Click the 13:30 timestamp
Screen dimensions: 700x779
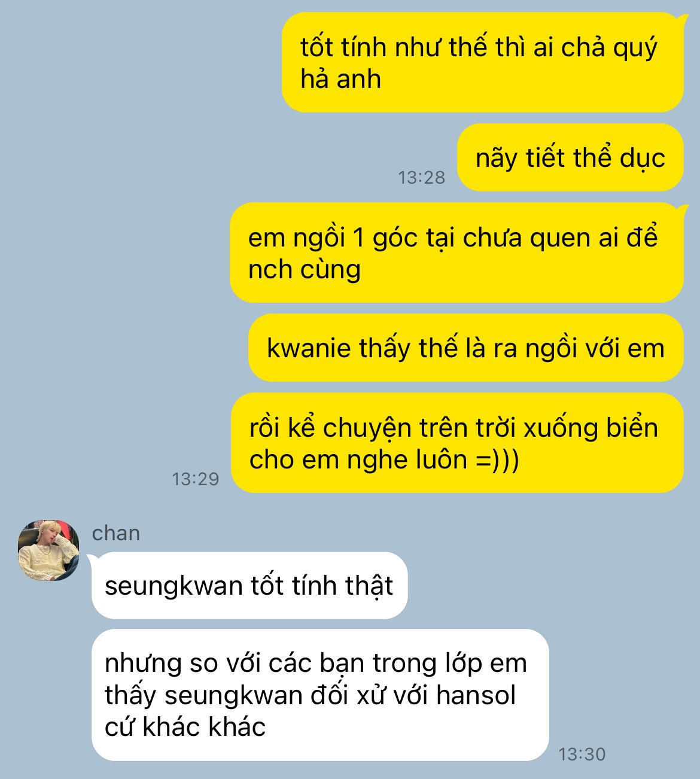click(582, 754)
